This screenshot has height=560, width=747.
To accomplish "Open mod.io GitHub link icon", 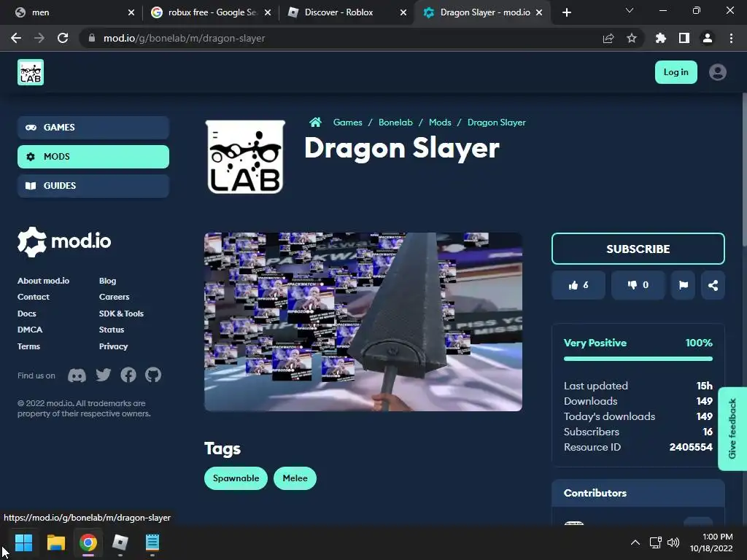I will pyautogui.click(x=153, y=375).
